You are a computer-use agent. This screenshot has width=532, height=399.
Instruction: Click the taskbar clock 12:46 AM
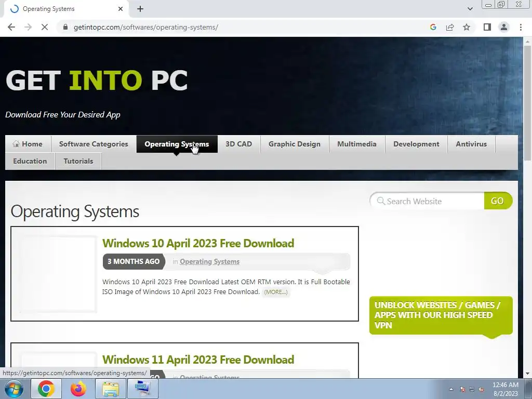point(506,385)
